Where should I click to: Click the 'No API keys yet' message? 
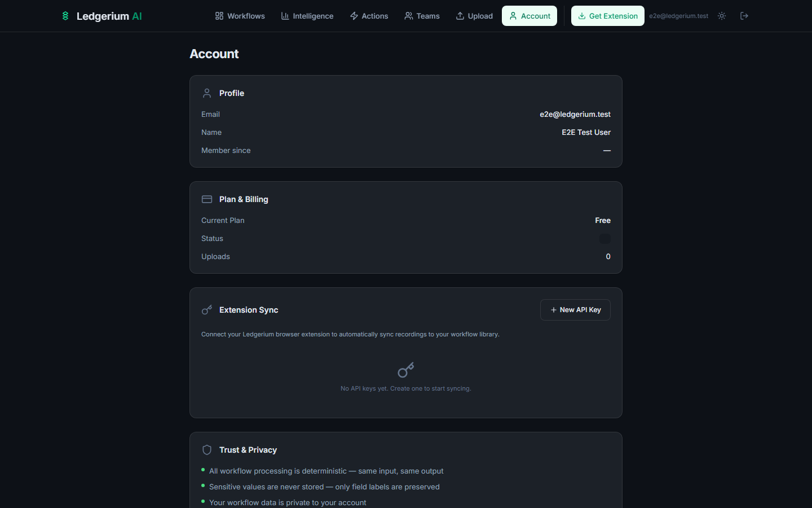[406, 388]
